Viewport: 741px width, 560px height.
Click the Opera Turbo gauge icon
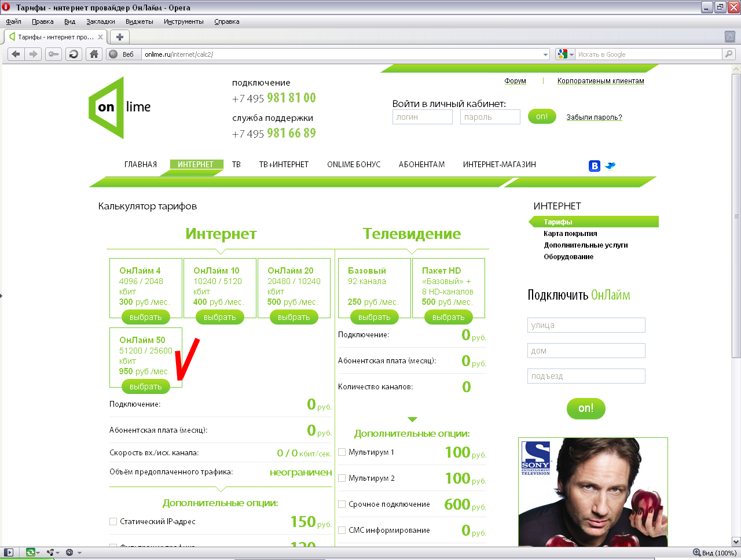tap(69, 552)
